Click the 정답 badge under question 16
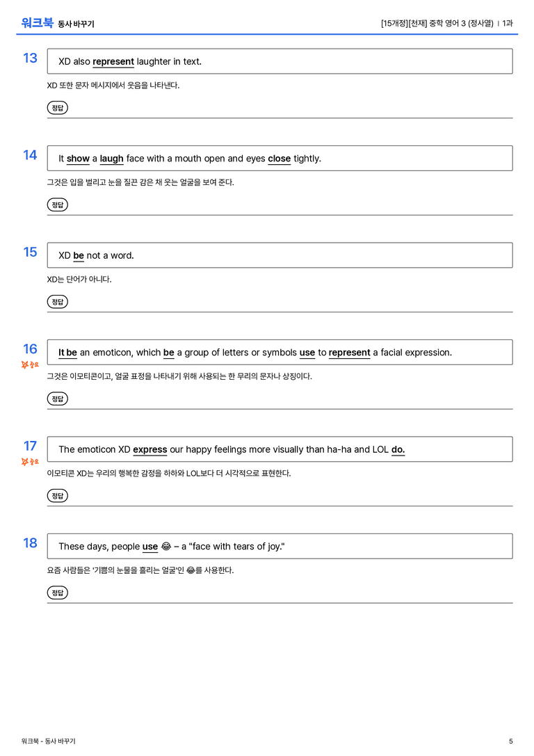The height and width of the screenshot is (756, 534). tap(57, 399)
